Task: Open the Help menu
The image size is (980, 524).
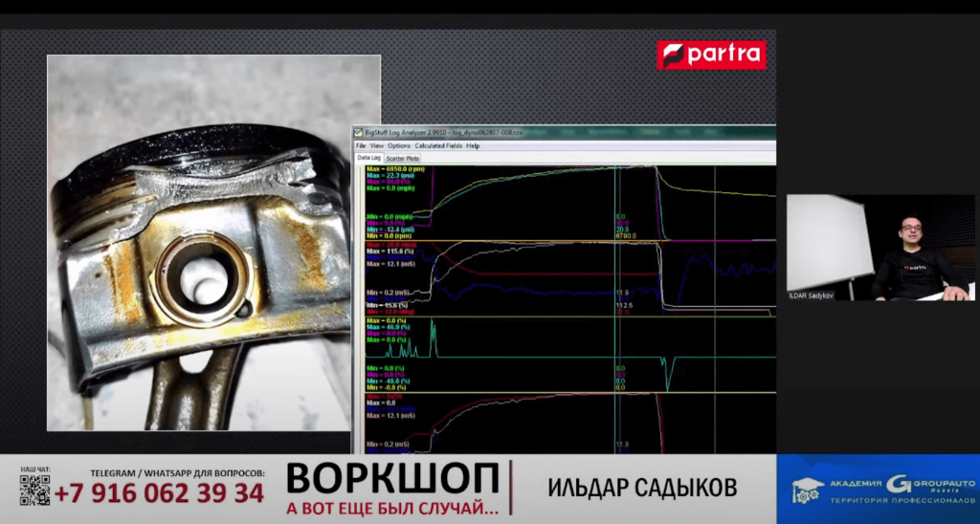Action: [x=473, y=145]
